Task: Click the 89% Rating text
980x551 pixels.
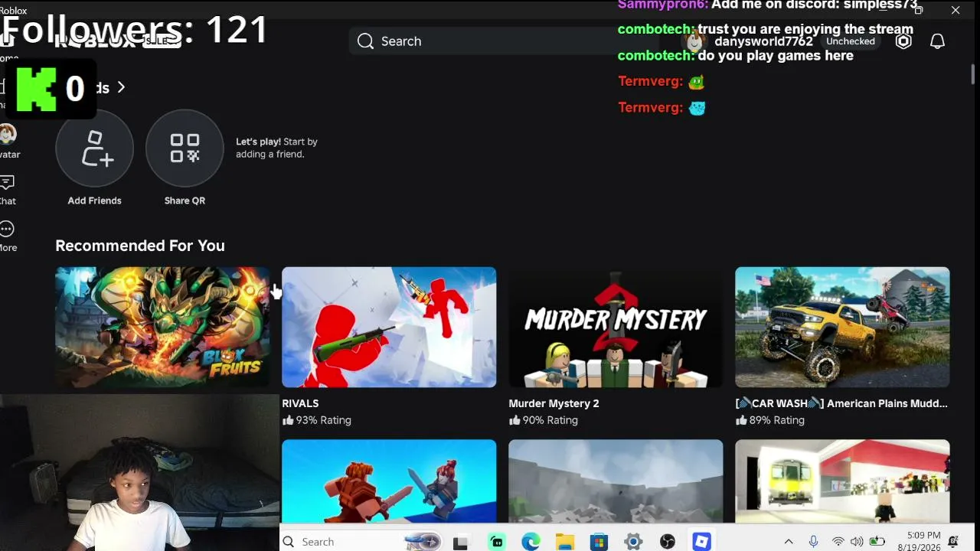Action: click(776, 420)
